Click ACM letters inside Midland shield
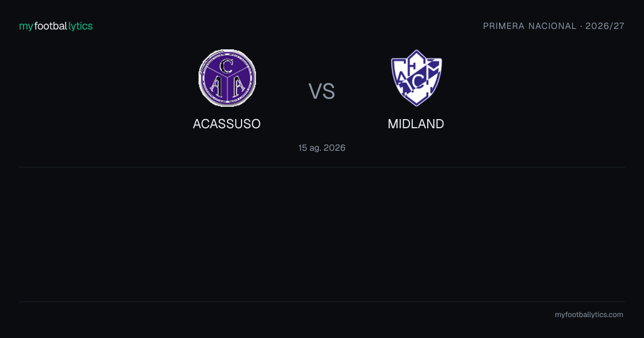Image resolution: width=644 pixels, height=338 pixels. click(416, 78)
